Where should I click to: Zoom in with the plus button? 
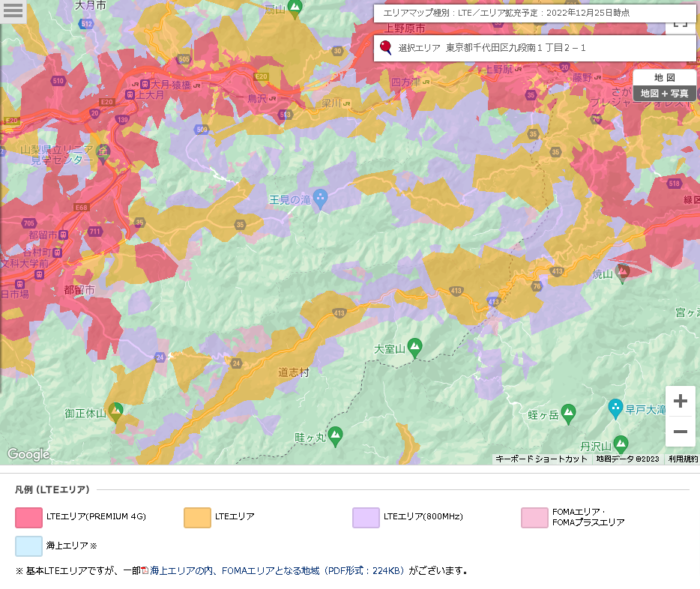[680, 401]
